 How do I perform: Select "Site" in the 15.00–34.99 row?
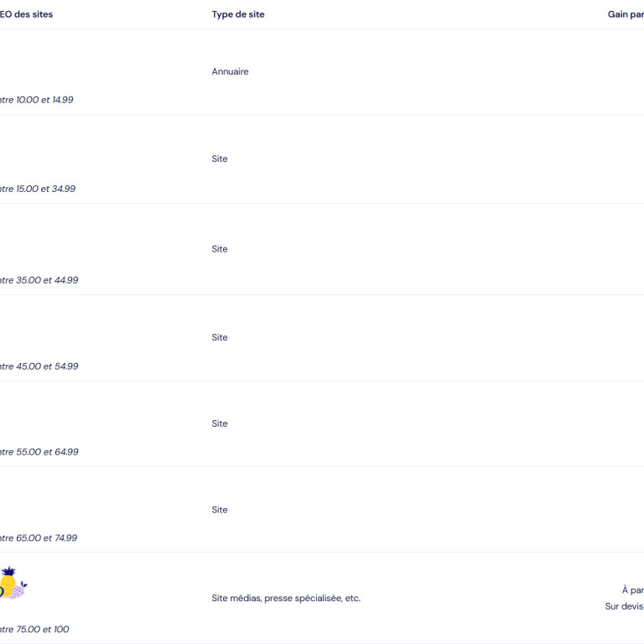point(220,159)
